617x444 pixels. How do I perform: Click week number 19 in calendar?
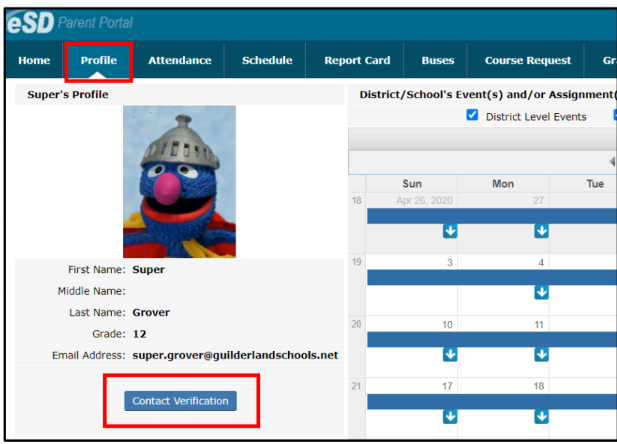[x=357, y=262]
